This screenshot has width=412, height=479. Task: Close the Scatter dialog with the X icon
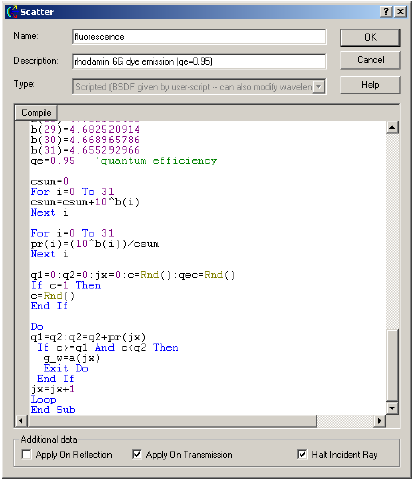point(400,12)
